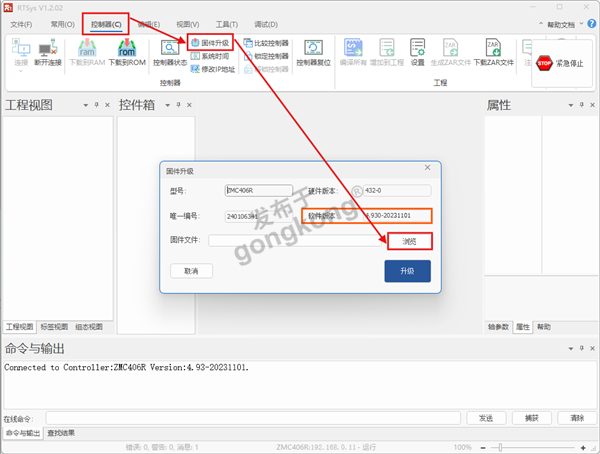Click the 修改IP地址 item
This screenshot has width=600, height=454.
coord(213,69)
